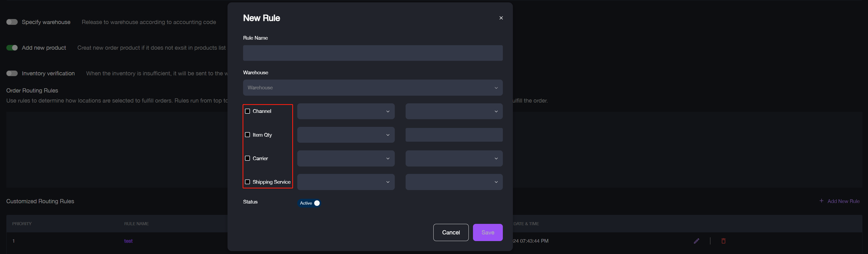
Task: Disable the Add new product toggle
Action: (x=12, y=48)
